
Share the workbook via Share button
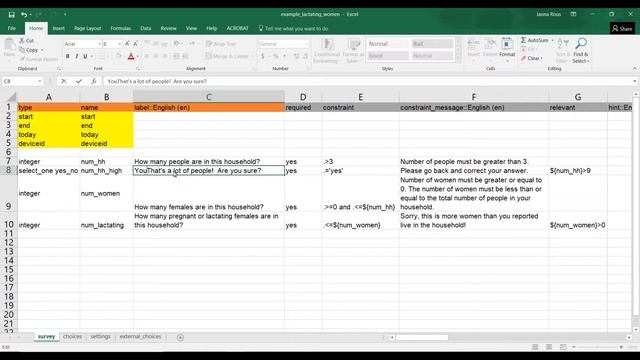coord(622,29)
